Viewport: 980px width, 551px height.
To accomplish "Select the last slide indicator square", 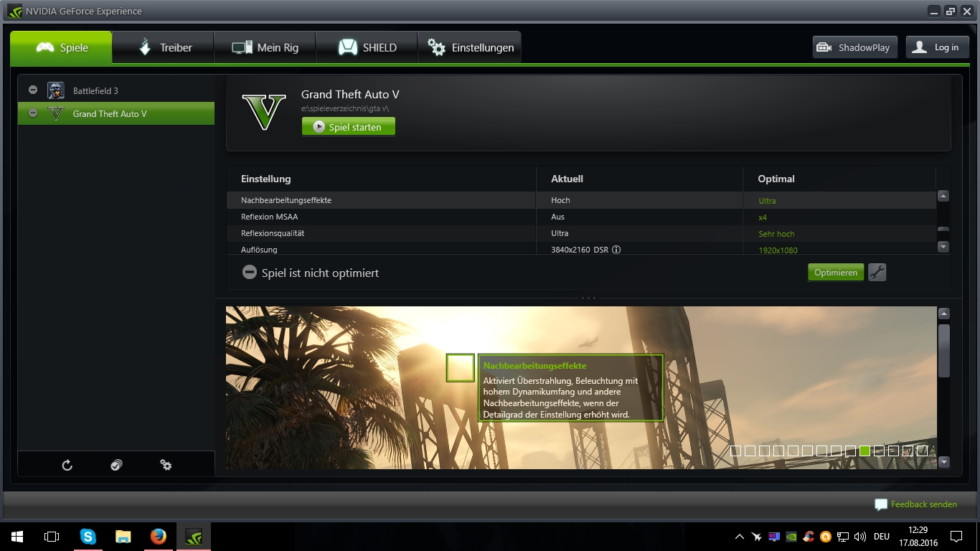I will pyautogui.click(x=922, y=451).
